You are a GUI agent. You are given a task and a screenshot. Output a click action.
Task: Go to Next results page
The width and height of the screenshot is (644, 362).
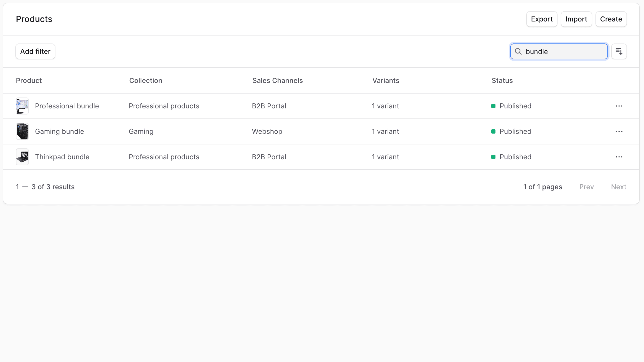click(x=618, y=187)
